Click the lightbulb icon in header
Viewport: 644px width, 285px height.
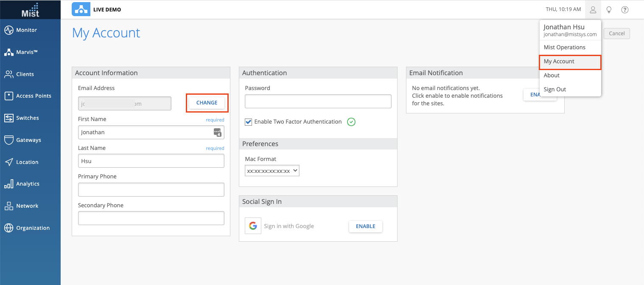(x=609, y=10)
